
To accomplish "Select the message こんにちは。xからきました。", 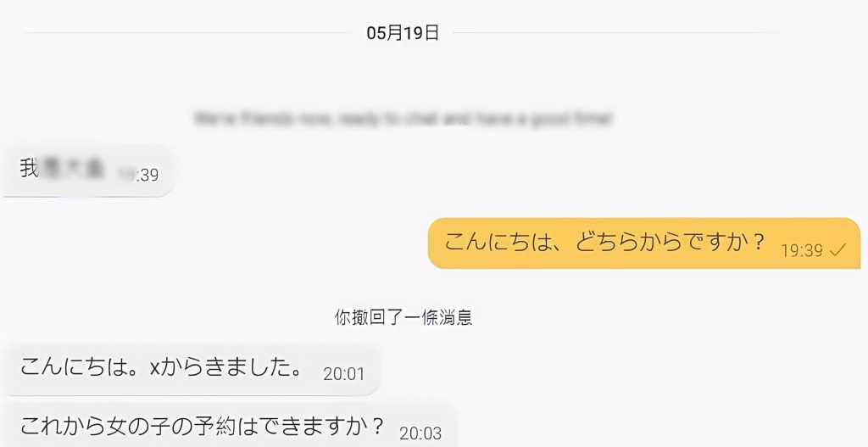I will pos(192,369).
